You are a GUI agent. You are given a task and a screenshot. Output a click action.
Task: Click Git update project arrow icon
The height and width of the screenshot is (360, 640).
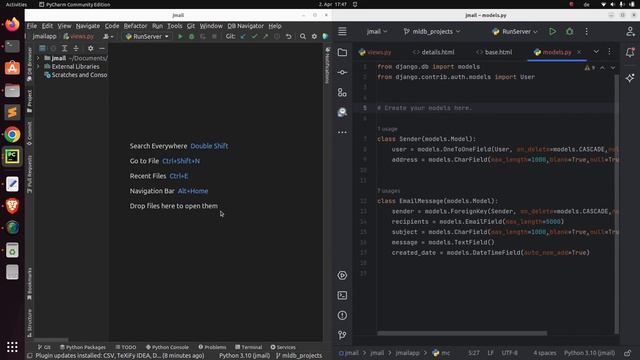(243, 36)
